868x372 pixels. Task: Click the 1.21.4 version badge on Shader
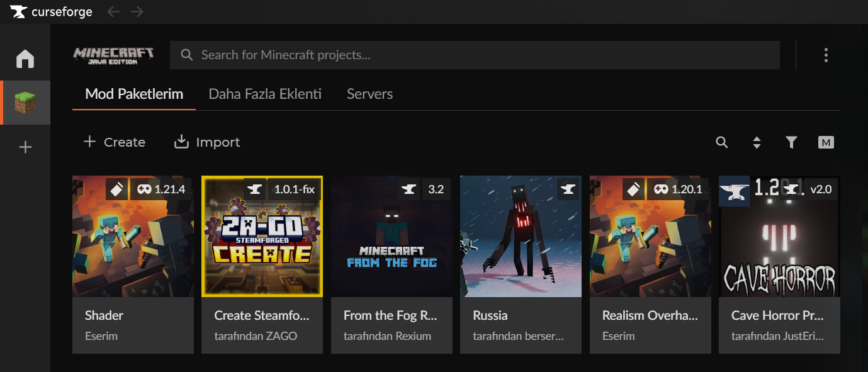[x=161, y=189]
